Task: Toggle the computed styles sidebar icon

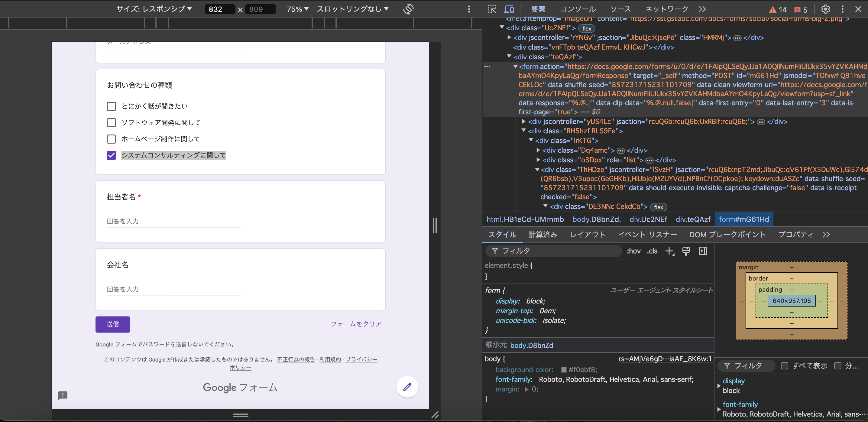Action: [x=703, y=251]
